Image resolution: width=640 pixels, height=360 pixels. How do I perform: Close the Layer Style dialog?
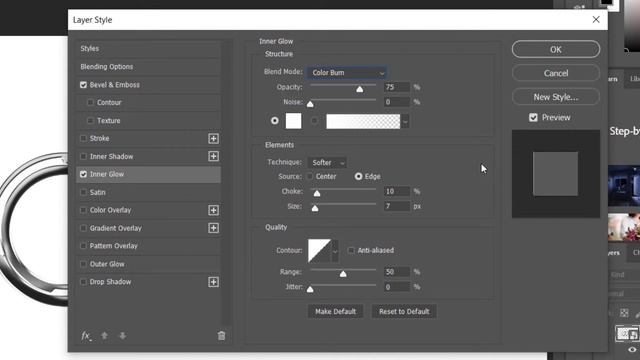tap(596, 20)
